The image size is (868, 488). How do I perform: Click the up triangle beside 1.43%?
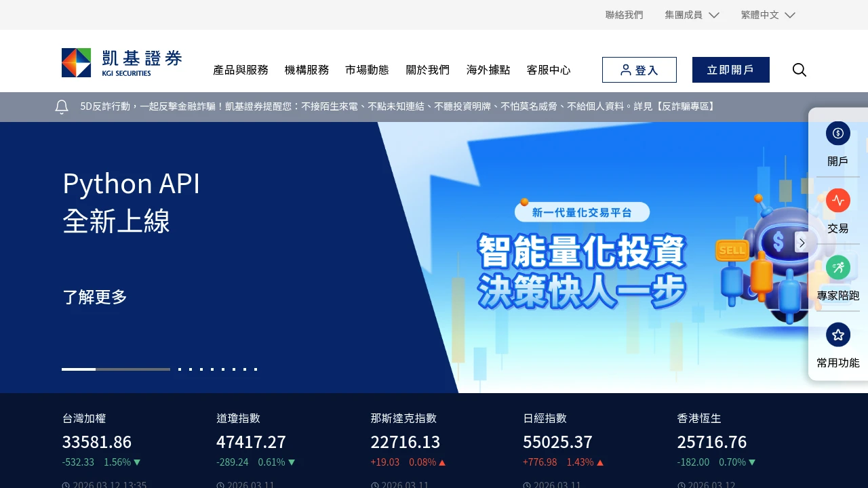[x=600, y=462]
